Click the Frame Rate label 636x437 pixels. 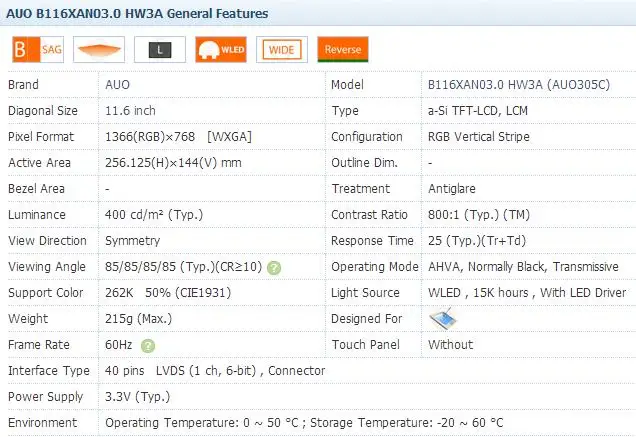coord(39,344)
